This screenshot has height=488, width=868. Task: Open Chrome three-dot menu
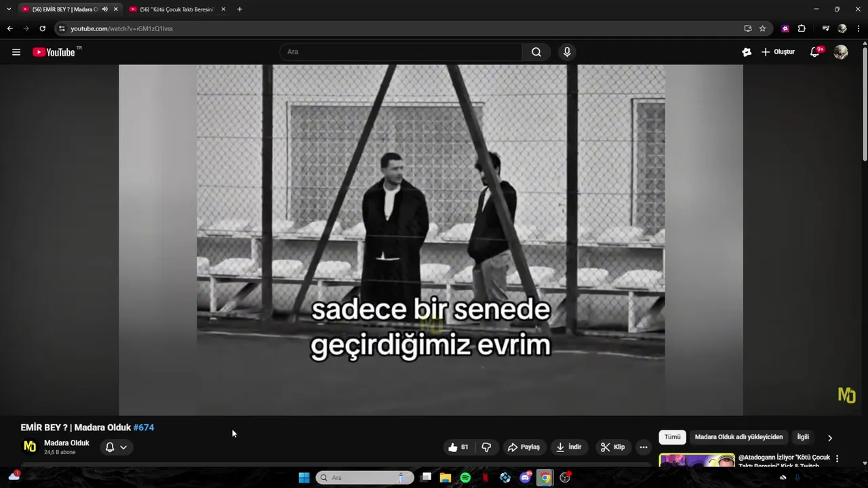tap(859, 28)
